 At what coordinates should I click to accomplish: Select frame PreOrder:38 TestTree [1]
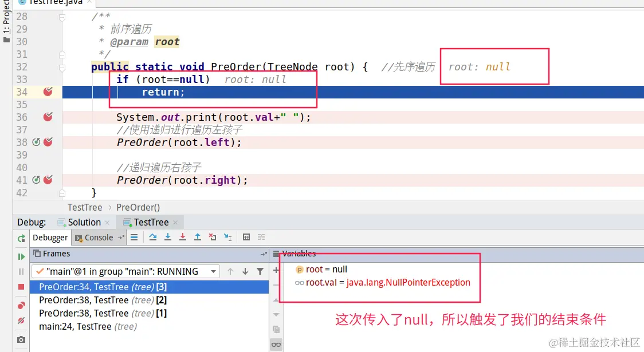point(149,313)
